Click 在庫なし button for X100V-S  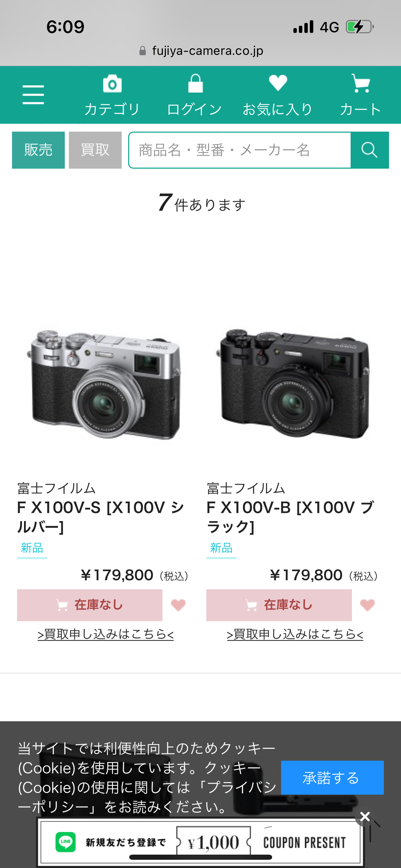(90, 605)
